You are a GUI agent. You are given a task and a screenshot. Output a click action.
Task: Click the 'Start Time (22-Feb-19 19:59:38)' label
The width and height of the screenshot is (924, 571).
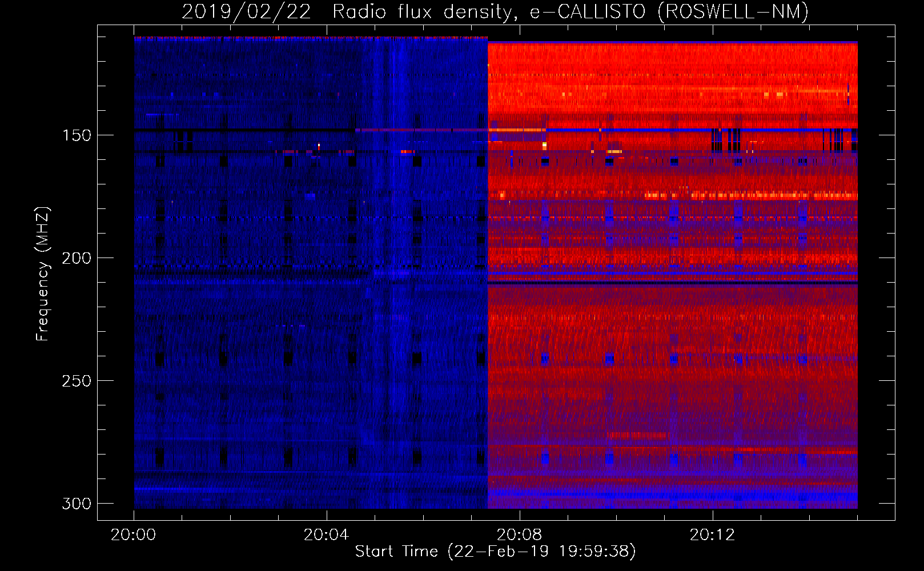pos(495,552)
